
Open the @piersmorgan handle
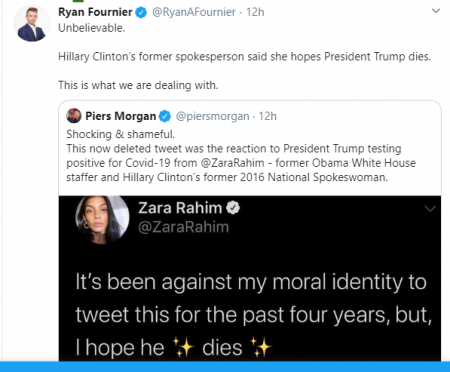point(212,116)
